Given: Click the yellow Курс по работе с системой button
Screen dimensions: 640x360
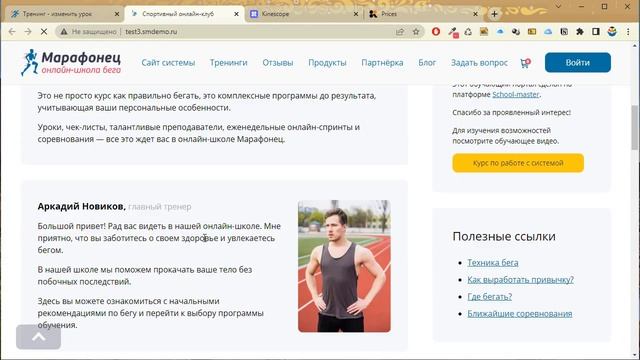Looking at the screenshot, I should point(518,163).
